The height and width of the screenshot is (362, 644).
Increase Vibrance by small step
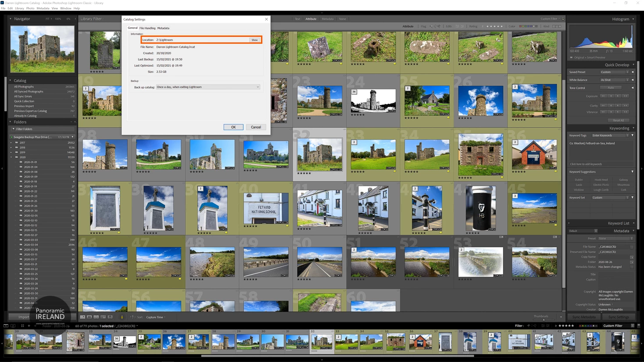618,112
